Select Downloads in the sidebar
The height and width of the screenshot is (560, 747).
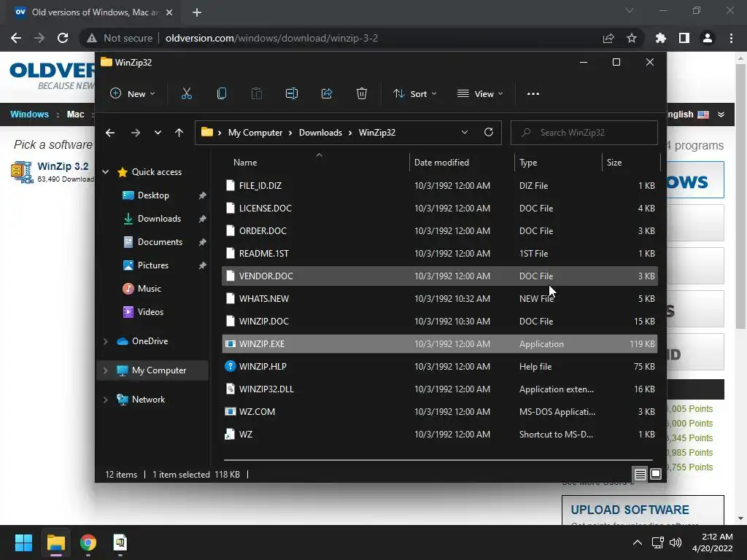pyautogui.click(x=159, y=219)
